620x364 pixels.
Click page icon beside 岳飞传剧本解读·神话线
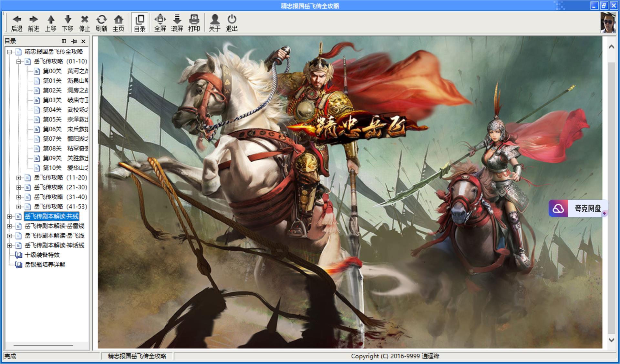point(19,245)
